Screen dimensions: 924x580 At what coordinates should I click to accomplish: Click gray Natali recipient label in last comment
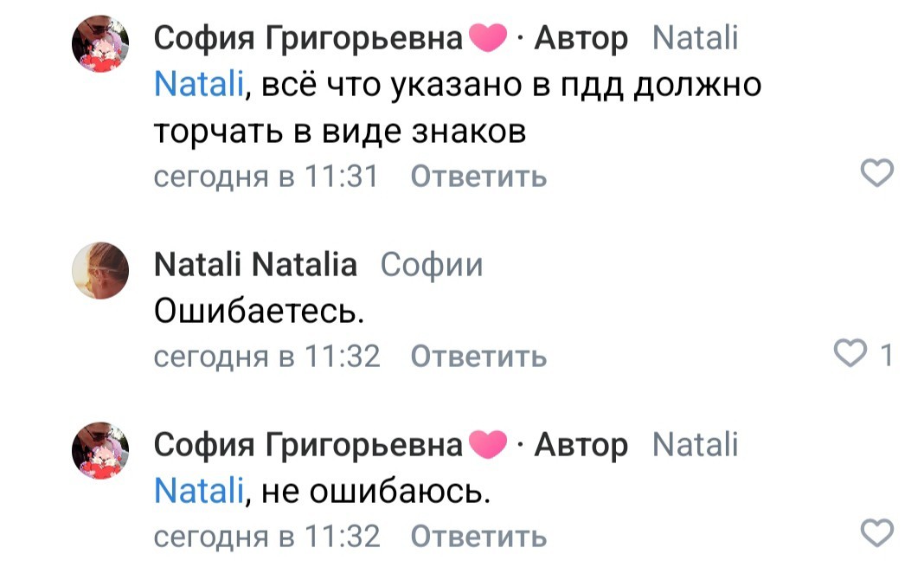(x=694, y=445)
